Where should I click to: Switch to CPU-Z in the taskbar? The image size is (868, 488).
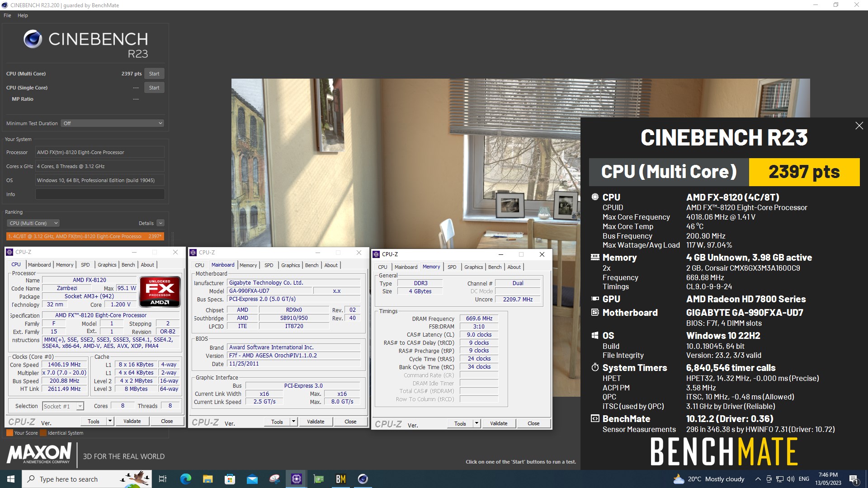click(297, 479)
